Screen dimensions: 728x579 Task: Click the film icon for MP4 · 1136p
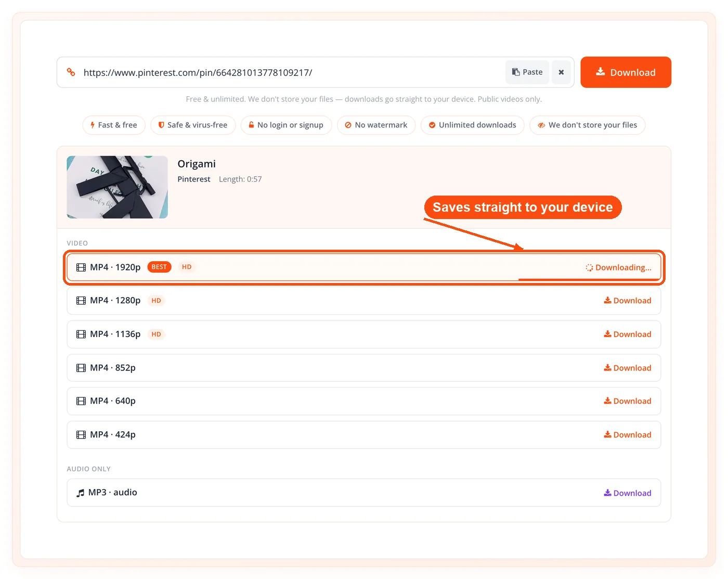pyautogui.click(x=81, y=334)
